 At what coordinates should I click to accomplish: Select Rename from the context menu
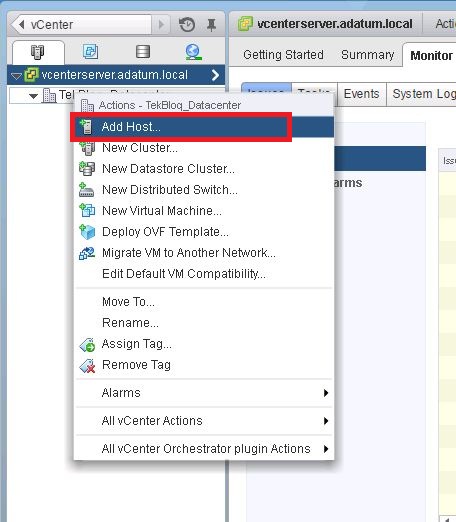tap(130, 323)
